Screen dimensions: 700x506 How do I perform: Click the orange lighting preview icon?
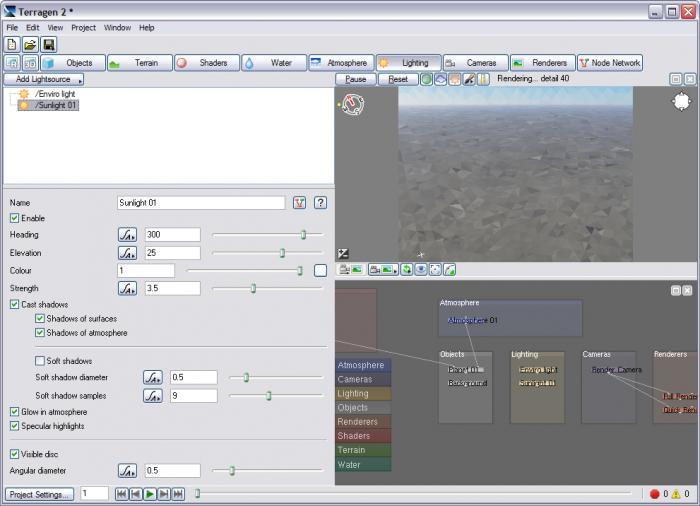tap(454, 79)
